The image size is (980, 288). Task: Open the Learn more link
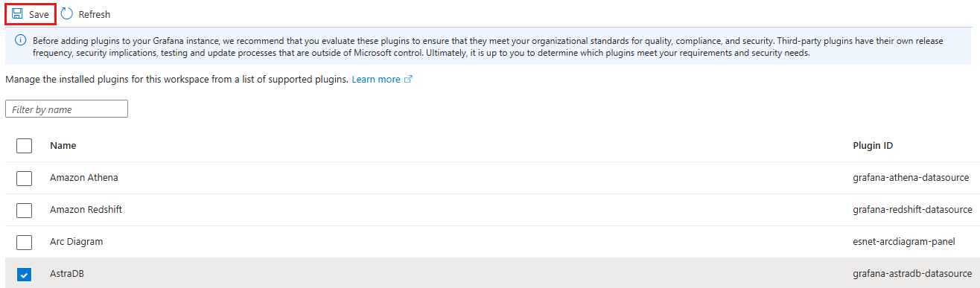pos(376,80)
